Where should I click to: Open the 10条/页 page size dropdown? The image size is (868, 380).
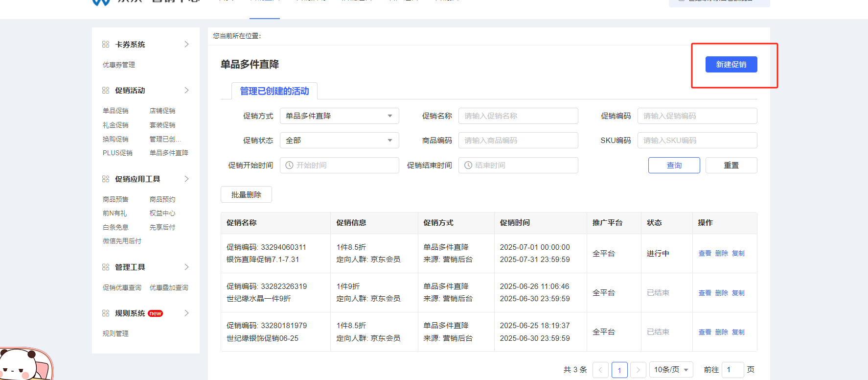coord(671,370)
